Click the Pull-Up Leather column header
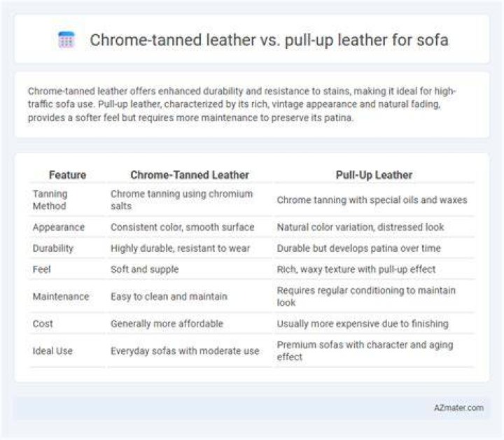Screen dimensions: 504x440 (x=374, y=175)
